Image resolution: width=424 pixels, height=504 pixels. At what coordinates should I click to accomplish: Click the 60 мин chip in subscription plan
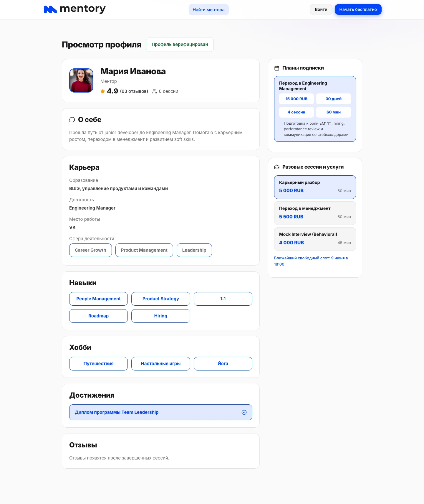coord(334,112)
